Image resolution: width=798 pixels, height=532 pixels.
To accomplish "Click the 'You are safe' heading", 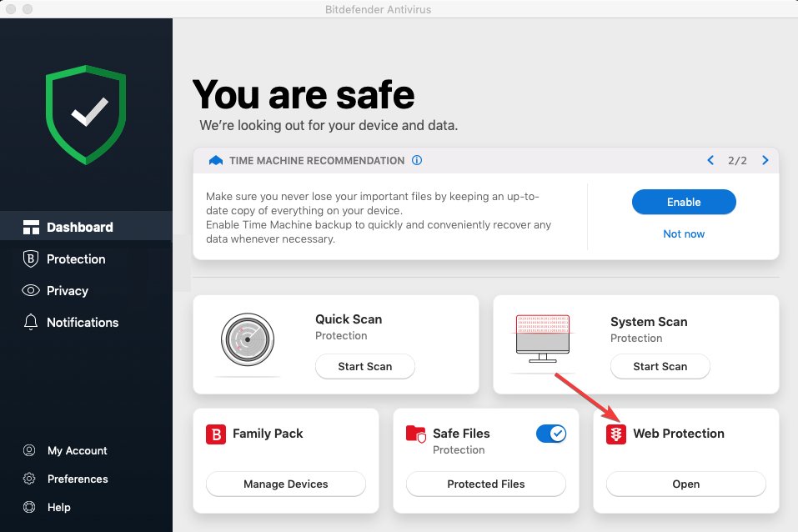I will [304, 95].
